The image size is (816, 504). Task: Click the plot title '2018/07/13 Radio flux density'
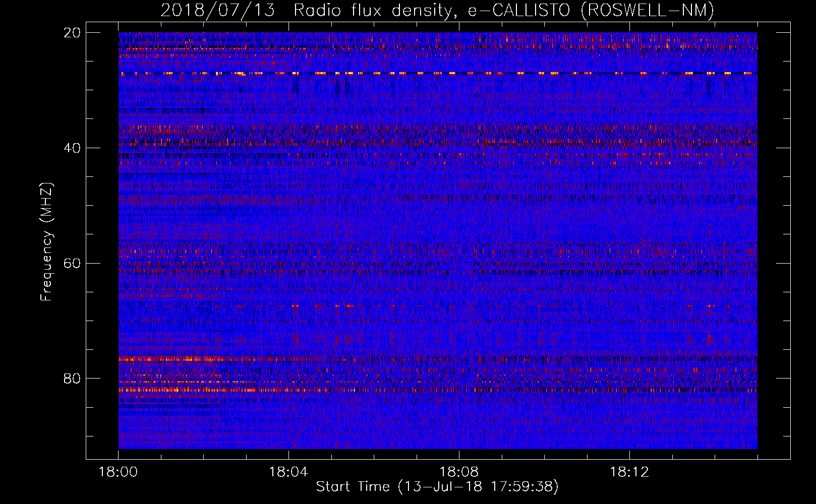[309, 11]
